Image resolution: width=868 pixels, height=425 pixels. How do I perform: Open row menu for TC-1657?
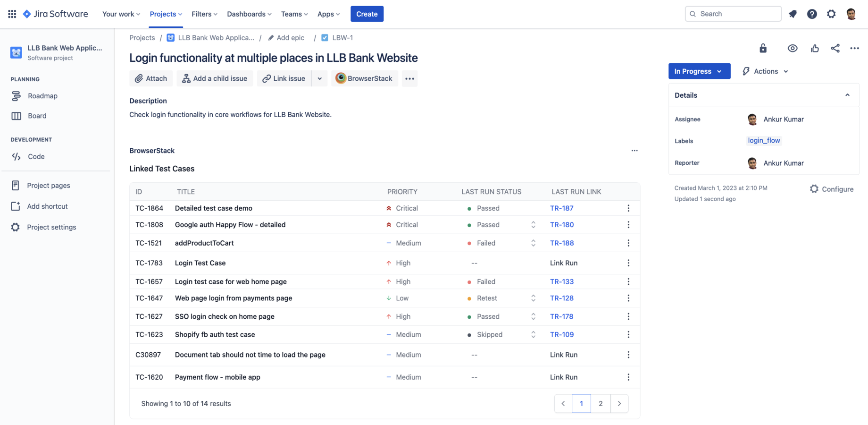tap(628, 281)
